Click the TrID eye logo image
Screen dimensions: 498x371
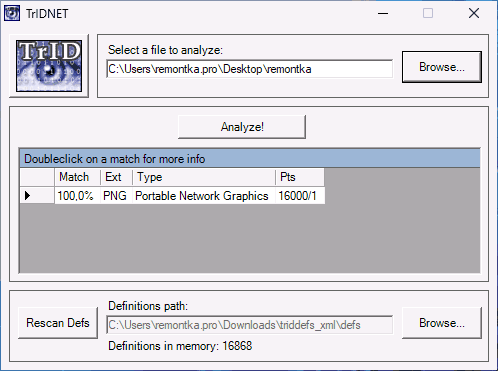click(x=49, y=66)
